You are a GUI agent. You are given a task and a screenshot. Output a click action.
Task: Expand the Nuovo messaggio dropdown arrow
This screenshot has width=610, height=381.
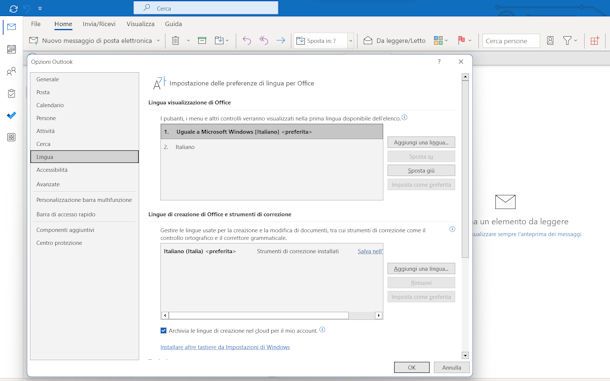(x=158, y=40)
